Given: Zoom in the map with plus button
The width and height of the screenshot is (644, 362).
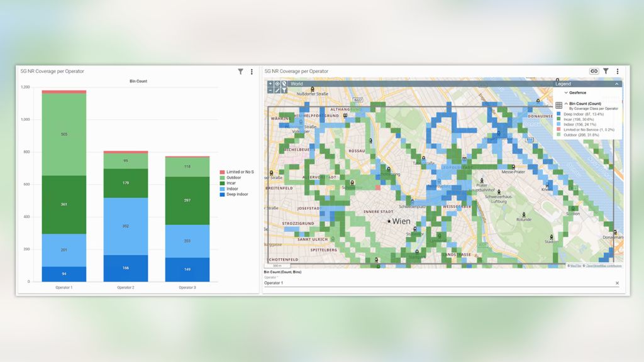Looking at the screenshot, I should (270, 84).
